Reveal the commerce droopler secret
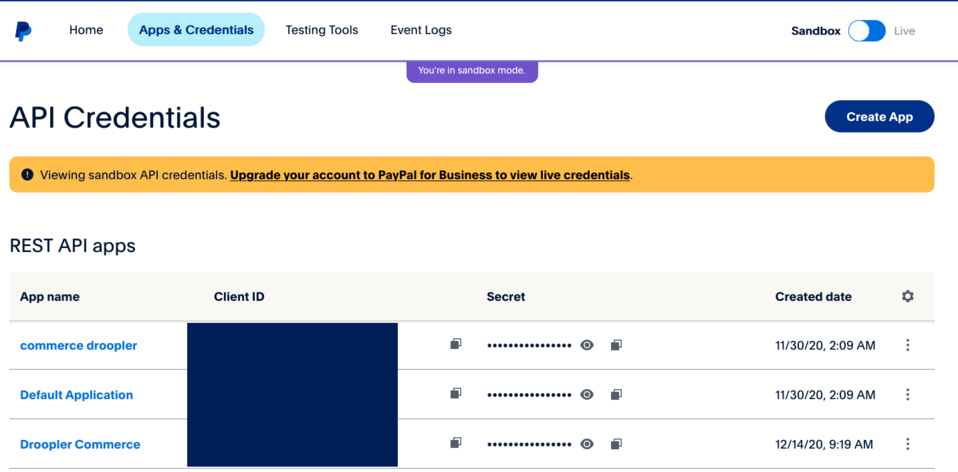The height and width of the screenshot is (472, 958). pyautogui.click(x=587, y=345)
